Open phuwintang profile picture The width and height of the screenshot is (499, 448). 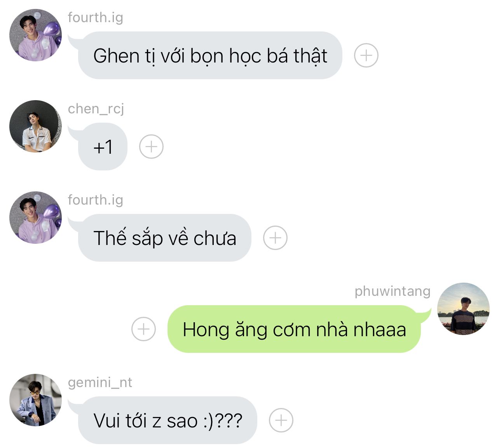click(x=463, y=309)
